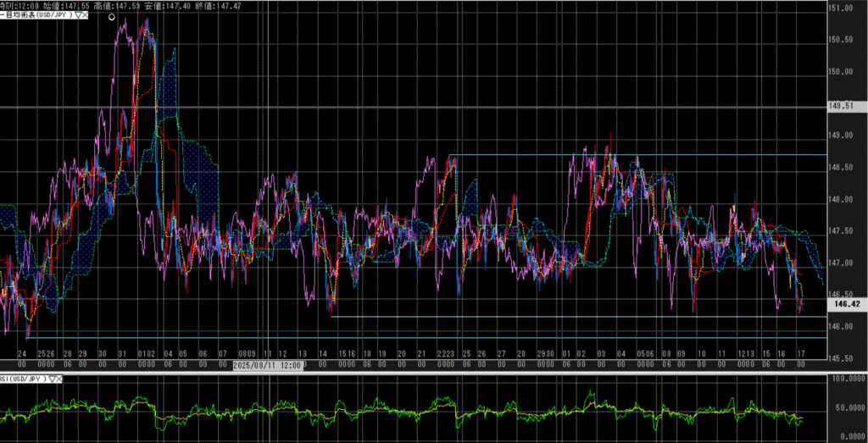This screenshot has width=868, height=443.
Task: Click the 151.00 label on price axis
Action: tap(839, 9)
